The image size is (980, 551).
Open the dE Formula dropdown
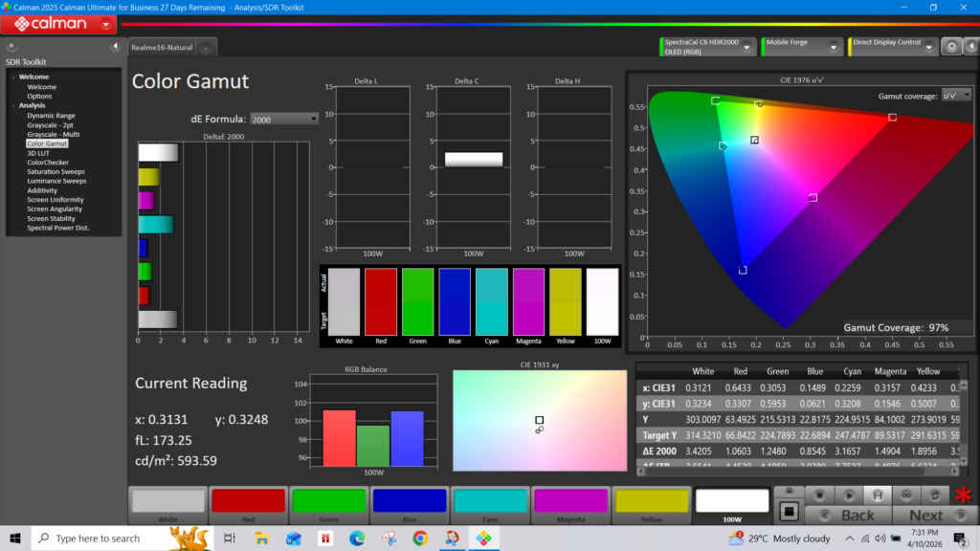(284, 119)
